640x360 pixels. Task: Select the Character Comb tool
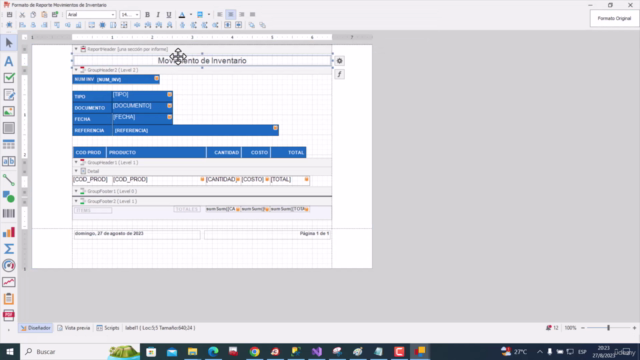click(9, 161)
